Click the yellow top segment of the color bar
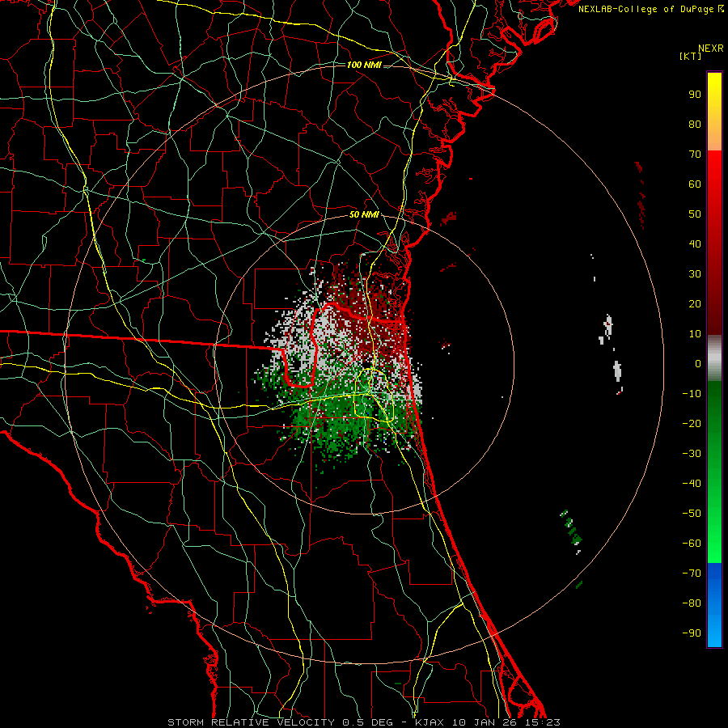The height and width of the screenshot is (728, 728). 714,112
